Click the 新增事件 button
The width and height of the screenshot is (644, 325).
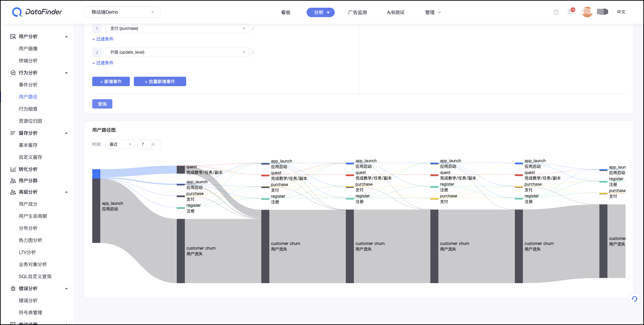tap(111, 81)
